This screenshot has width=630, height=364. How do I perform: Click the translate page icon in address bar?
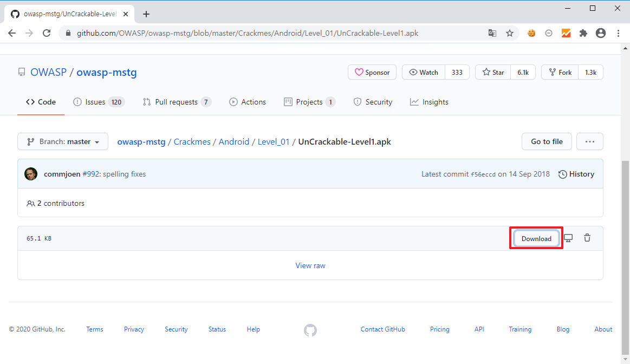click(492, 34)
